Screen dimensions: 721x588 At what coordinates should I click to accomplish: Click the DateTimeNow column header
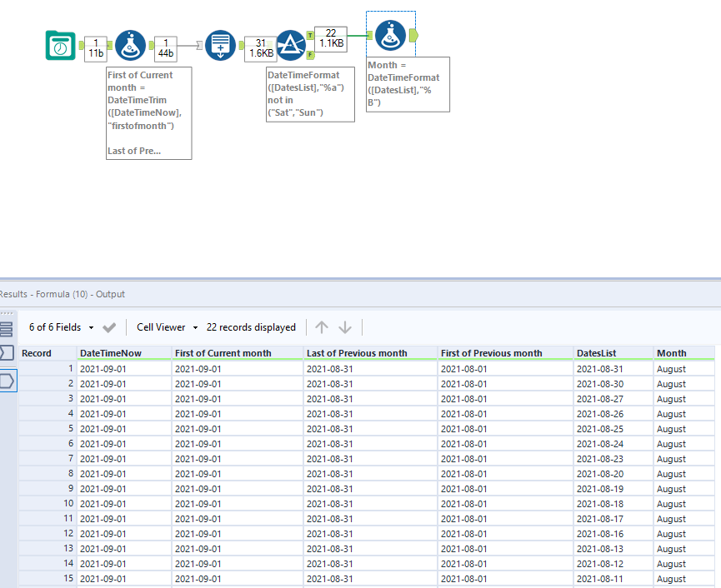pos(124,353)
